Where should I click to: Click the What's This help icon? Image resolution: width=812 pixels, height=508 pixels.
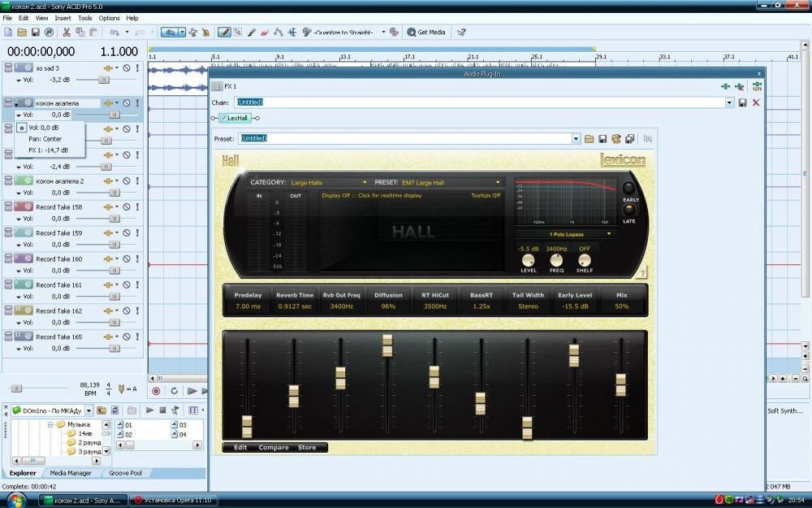pyautogui.click(x=461, y=33)
